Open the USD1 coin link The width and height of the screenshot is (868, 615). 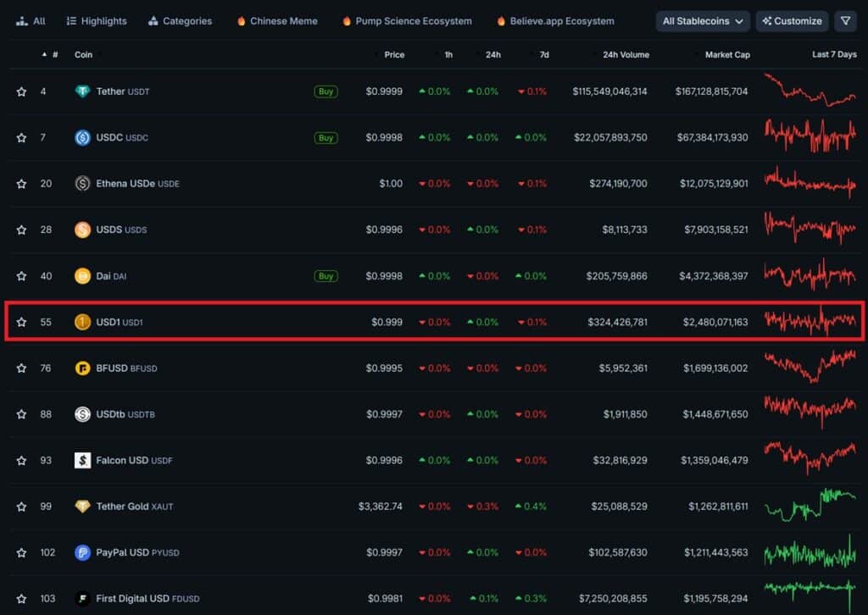[119, 322]
